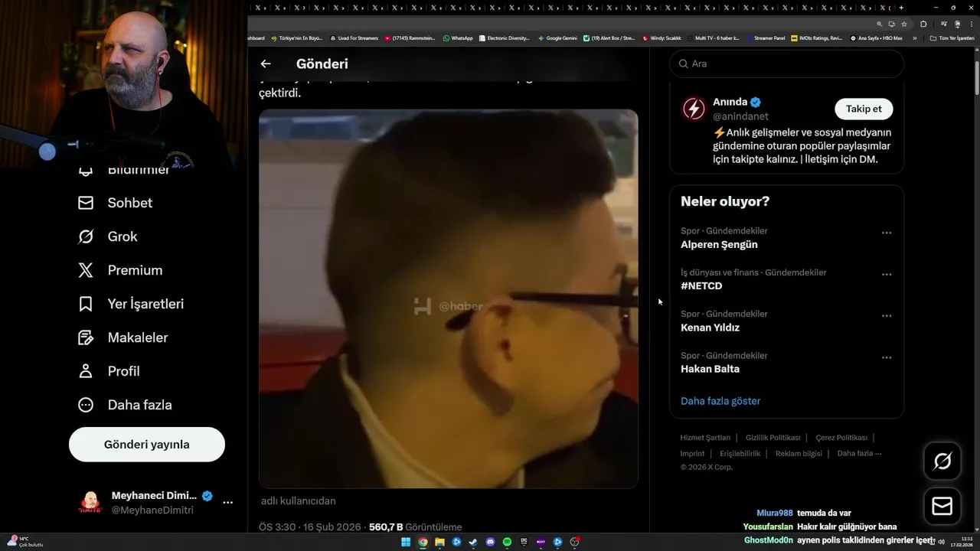Open Epic Games from taskbar

(524, 543)
